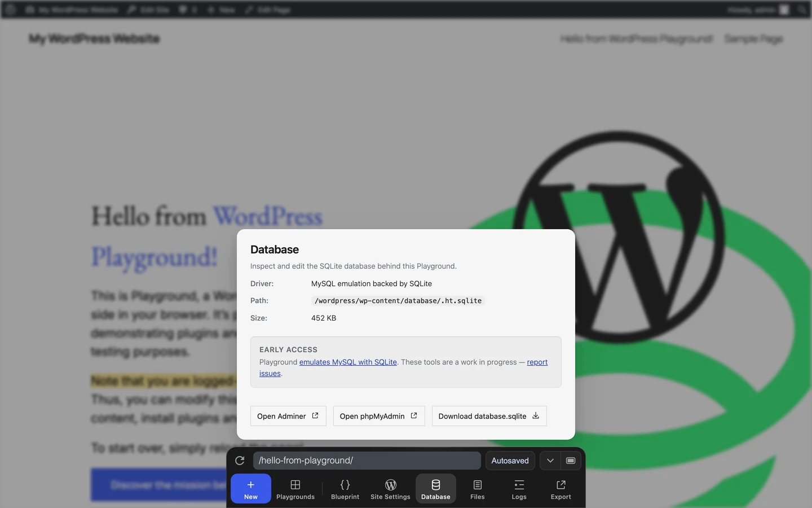Viewport: 812px width, 508px height.
Task: Open the Export options
Action: (561, 489)
